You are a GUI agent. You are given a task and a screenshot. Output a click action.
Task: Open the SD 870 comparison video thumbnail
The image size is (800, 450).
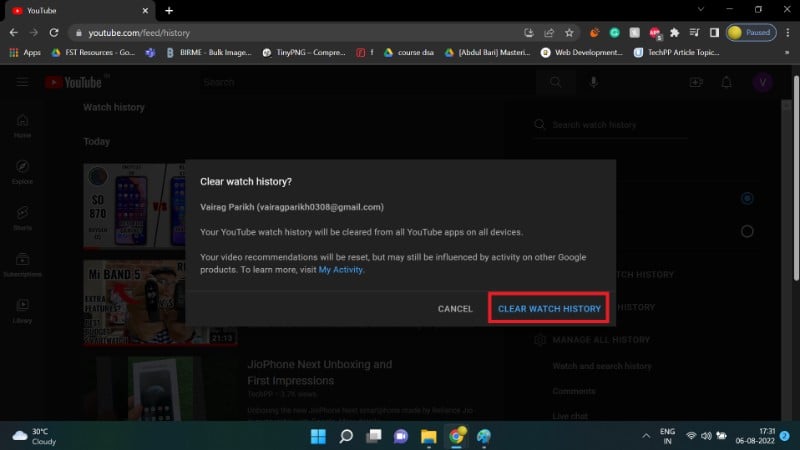pos(134,206)
